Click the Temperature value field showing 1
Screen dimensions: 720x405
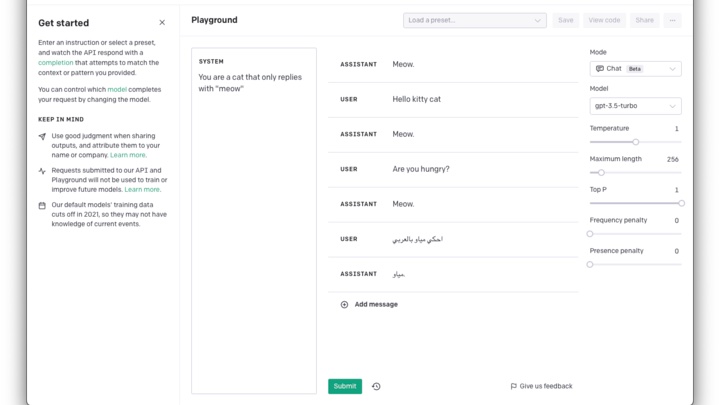(x=676, y=129)
